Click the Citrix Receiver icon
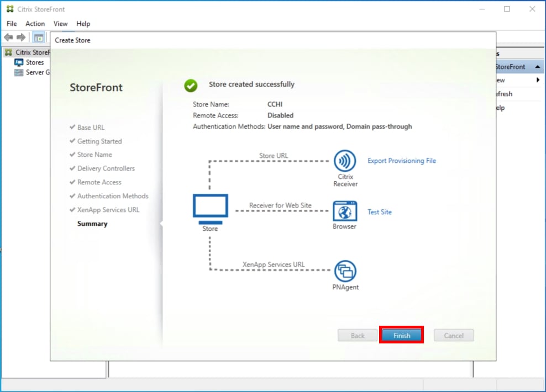Viewport: 546px width, 392px height. pyautogui.click(x=345, y=161)
